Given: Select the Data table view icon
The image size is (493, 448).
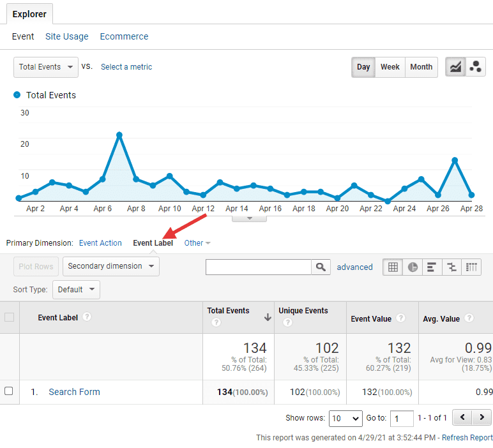Looking at the screenshot, I should point(393,267).
